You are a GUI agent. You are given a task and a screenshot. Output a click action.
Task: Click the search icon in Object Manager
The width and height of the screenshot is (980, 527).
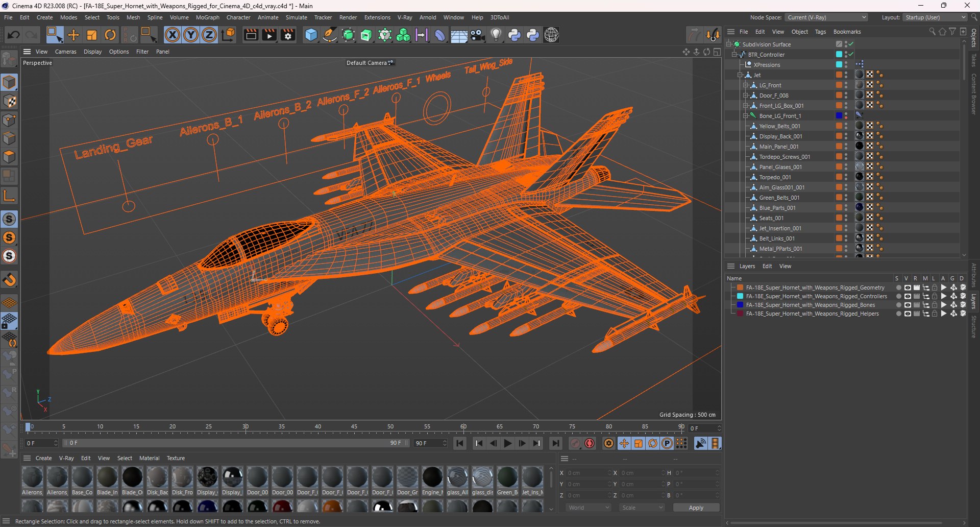coord(932,32)
